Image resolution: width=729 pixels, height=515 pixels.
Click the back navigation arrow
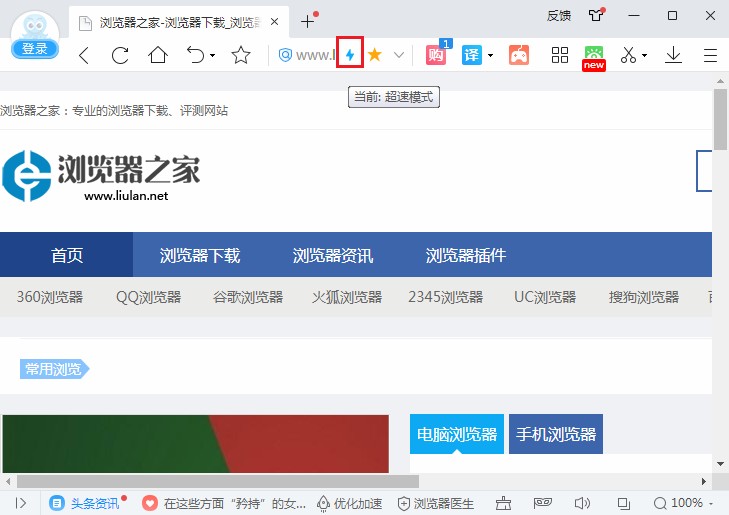(84, 55)
